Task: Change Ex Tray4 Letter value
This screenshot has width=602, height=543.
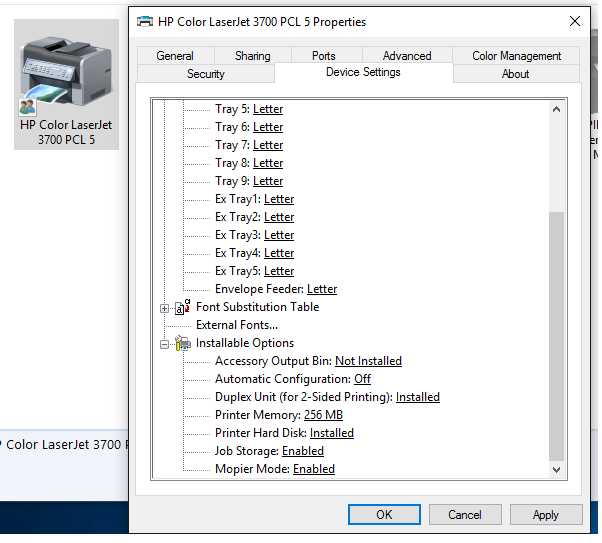Action: (x=279, y=253)
